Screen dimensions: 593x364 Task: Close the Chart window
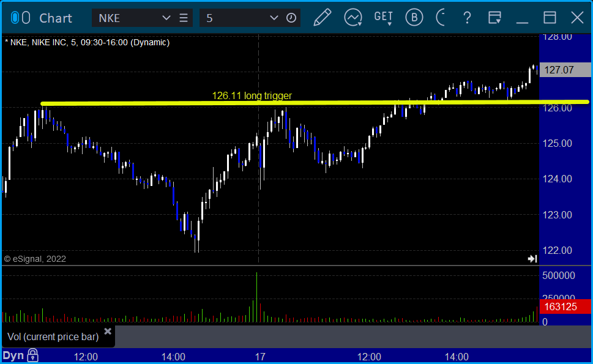click(x=577, y=18)
